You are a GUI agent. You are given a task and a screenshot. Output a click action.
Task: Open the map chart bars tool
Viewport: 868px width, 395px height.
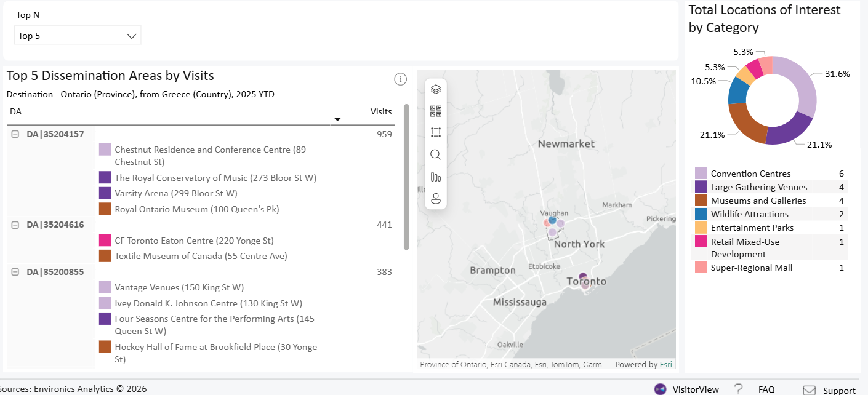point(436,177)
